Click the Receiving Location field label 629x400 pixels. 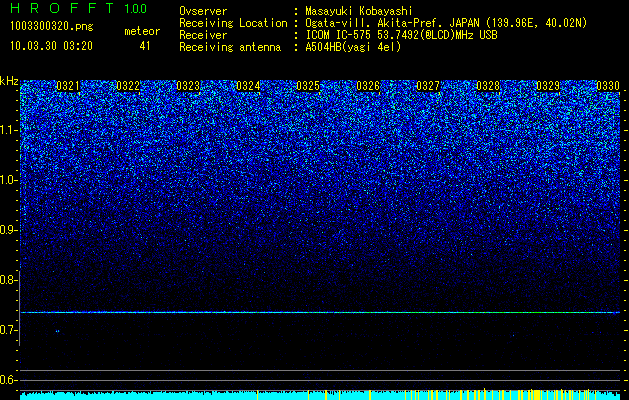pos(233,23)
